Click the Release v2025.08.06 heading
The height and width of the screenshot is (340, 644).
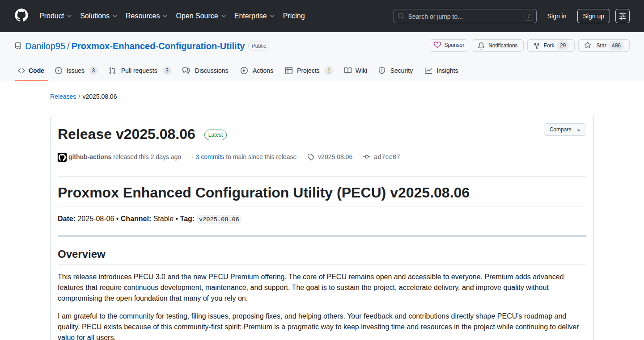pos(127,134)
